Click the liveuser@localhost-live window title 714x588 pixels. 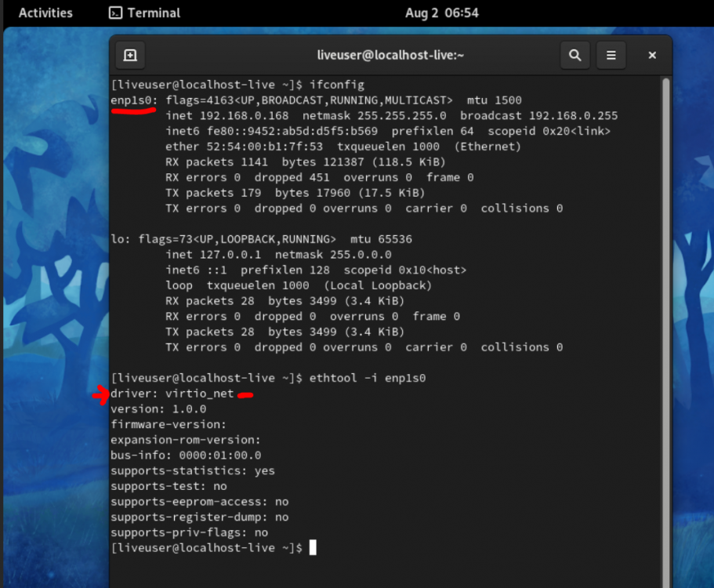(390, 55)
